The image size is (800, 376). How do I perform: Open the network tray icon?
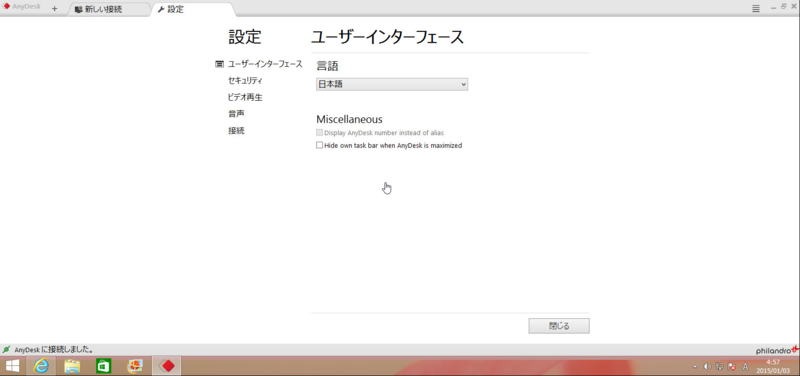click(719, 366)
